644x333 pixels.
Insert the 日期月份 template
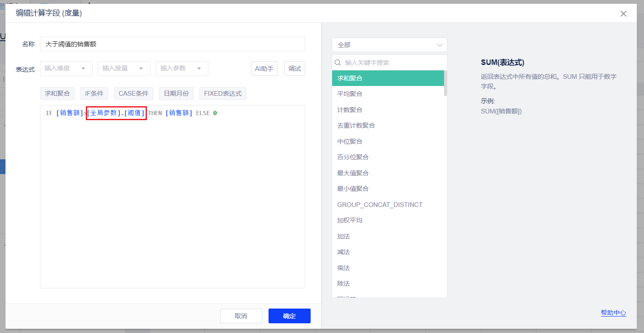coord(176,94)
